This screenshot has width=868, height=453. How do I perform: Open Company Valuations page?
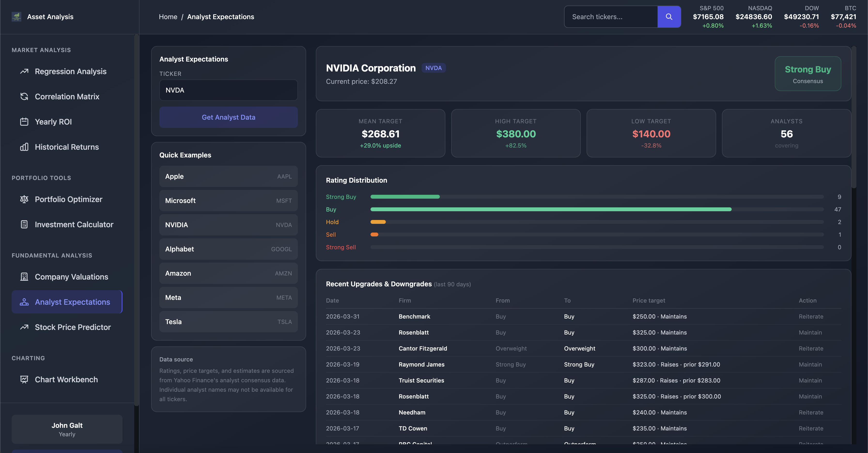[67, 277]
